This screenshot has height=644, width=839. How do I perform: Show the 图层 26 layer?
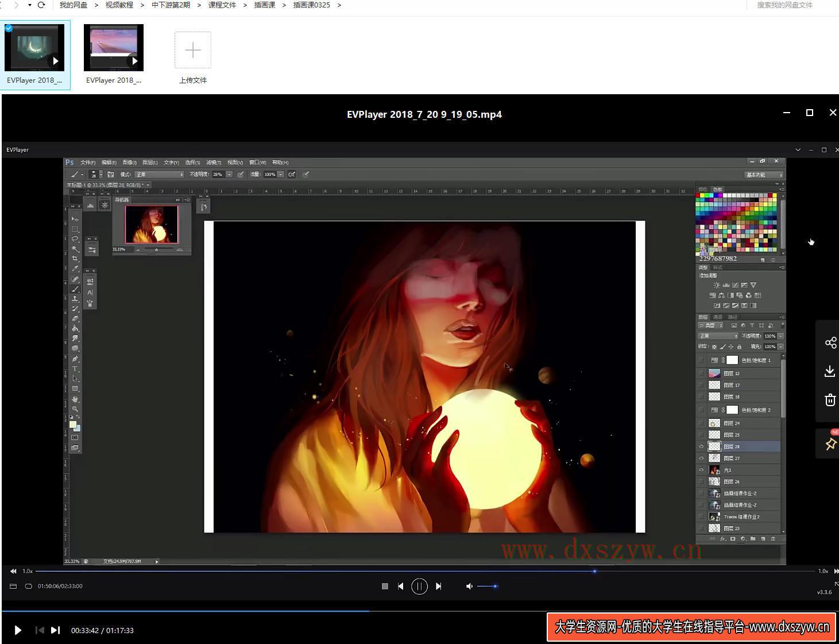701,481
